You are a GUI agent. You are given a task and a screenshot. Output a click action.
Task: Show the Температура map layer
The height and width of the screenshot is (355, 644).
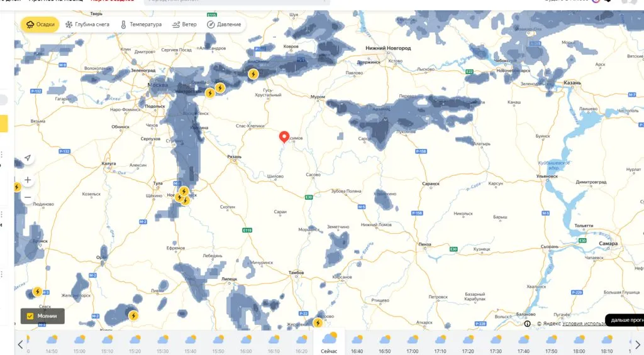(x=141, y=25)
